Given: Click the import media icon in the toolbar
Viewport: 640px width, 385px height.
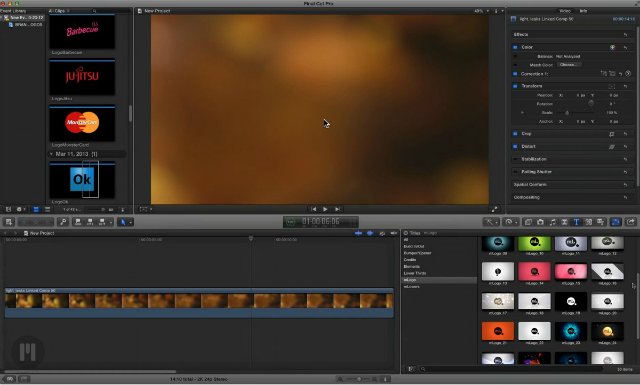Looking at the screenshot, I should (x=9, y=222).
